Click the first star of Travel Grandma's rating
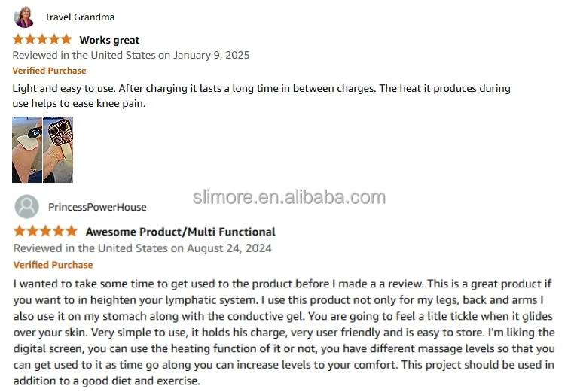The image size is (577, 392). pyautogui.click(x=18, y=39)
